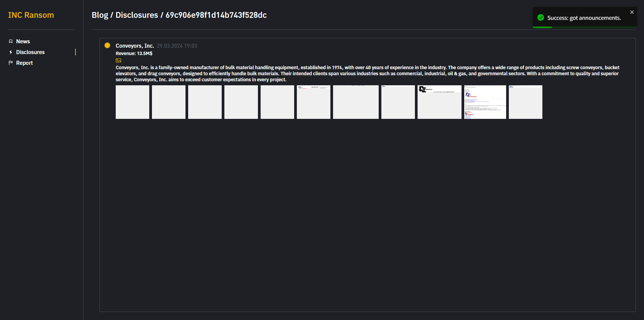This screenshot has height=320, width=644.
Task: Select the Disclosures sidebar item
Action: coord(30,52)
